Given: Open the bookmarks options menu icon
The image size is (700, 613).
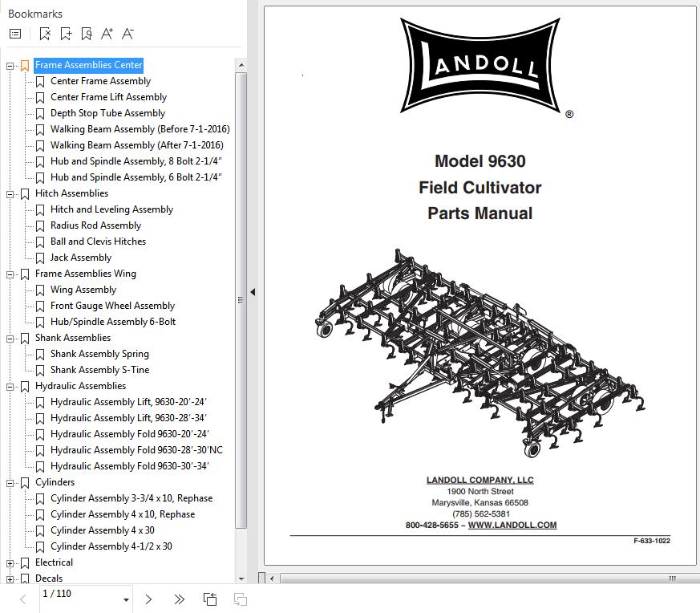Looking at the screenshot, I should click(x=15, y=34).
